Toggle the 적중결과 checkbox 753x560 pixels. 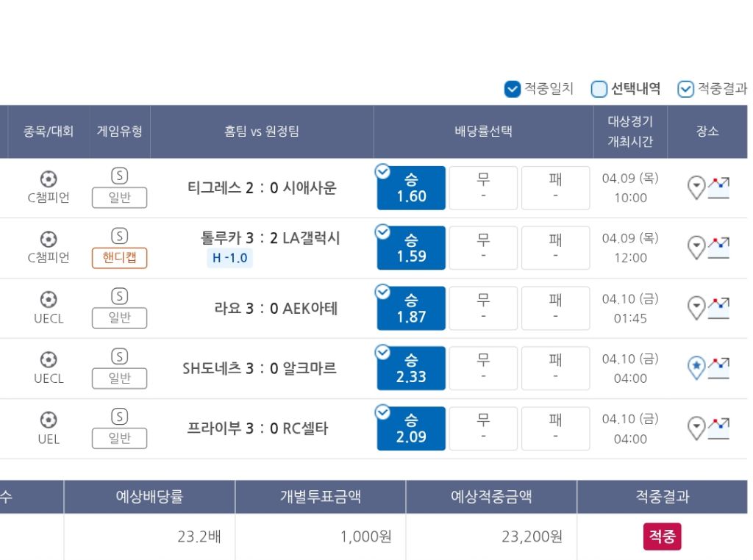pos(685,89)
